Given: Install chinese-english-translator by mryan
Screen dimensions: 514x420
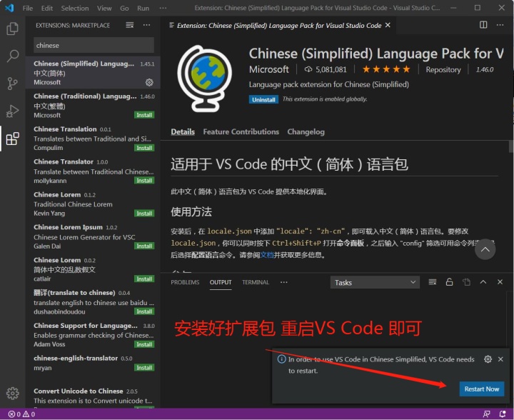Looking at the screenshot, I should coord(144,368).
